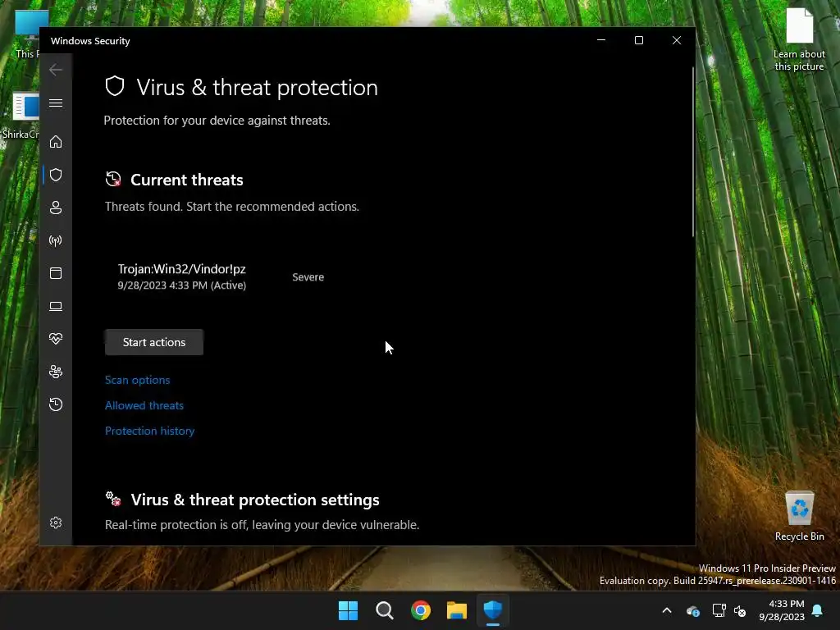Click the Virus & threat protection settings icon
Screen dimensions: 840x630
(113, 499)
